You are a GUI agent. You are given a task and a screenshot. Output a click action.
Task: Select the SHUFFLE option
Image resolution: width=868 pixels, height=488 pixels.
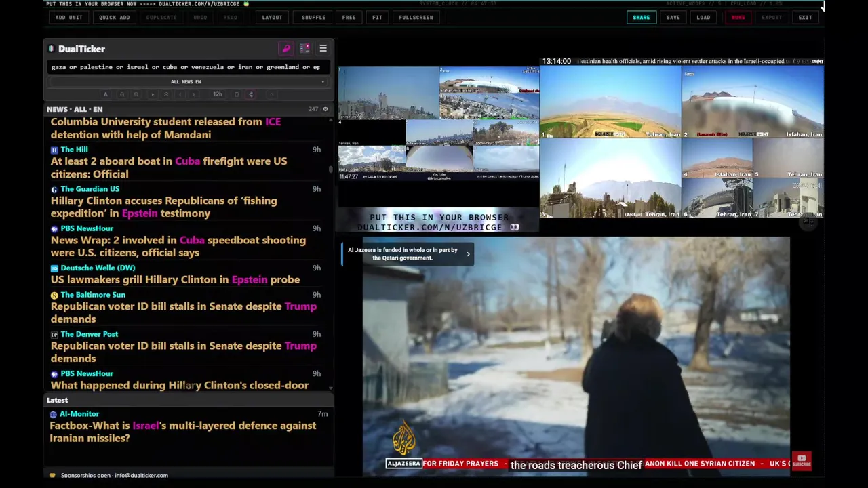click(313, 17)
